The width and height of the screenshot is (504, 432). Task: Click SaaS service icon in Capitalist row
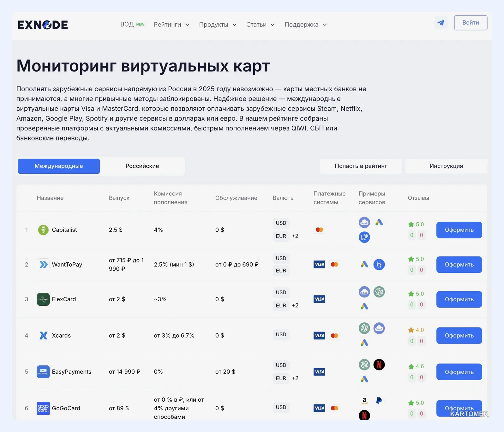click(364, 223)
